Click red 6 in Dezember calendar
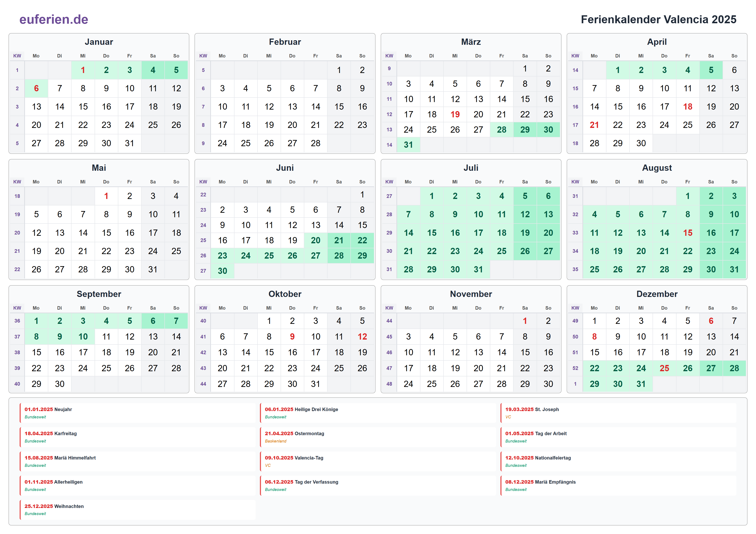 [x=711, y=321]
